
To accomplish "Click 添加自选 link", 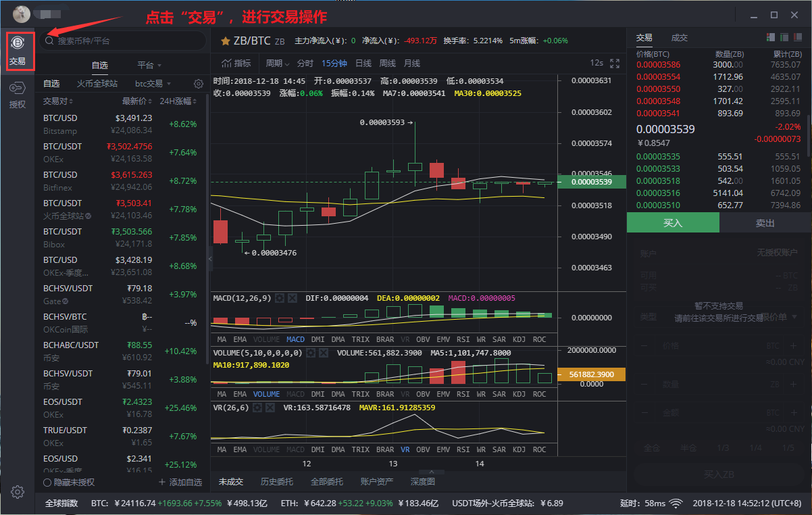I will 186,483.
